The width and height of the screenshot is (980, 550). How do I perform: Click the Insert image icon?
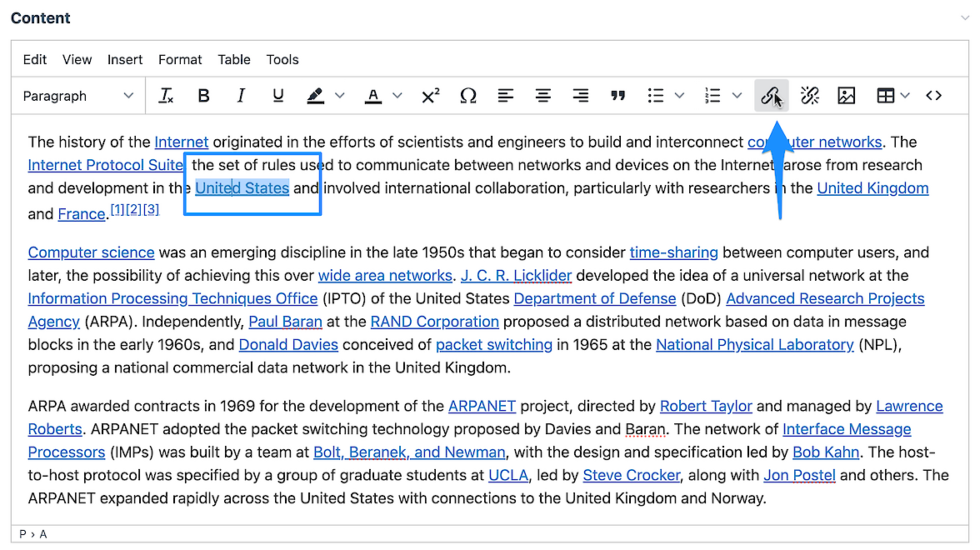point(847,96)
